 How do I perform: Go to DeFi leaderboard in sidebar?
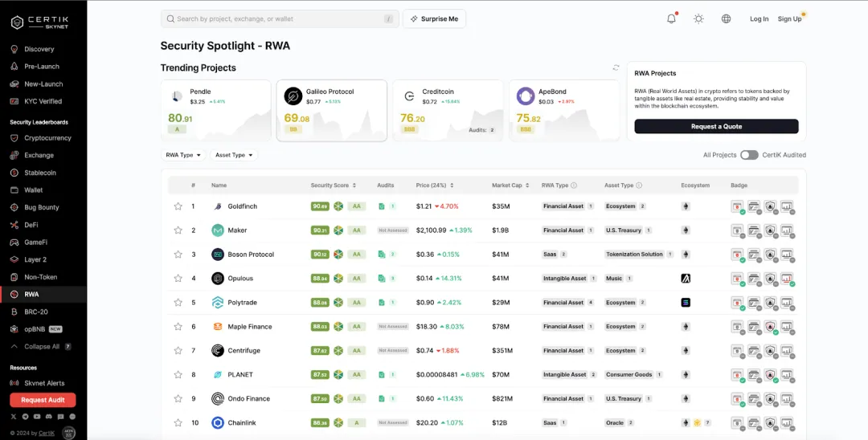coord(31,225)
